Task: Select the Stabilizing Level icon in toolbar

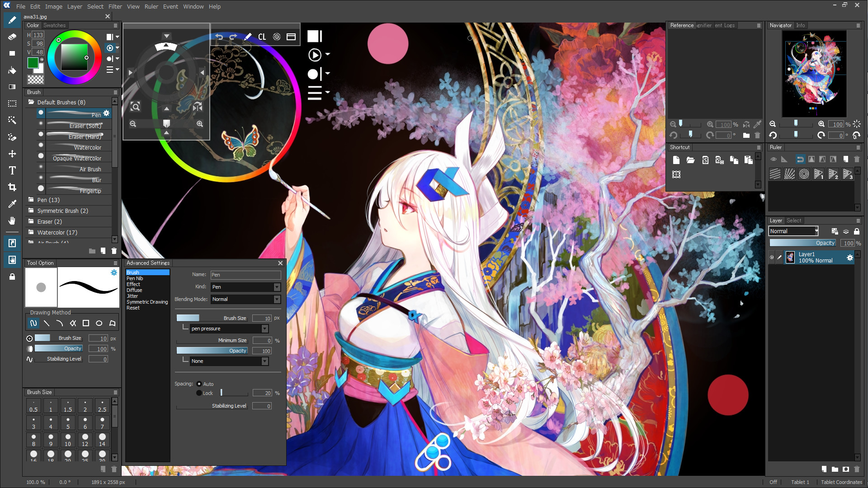Action: click(30, 359)
